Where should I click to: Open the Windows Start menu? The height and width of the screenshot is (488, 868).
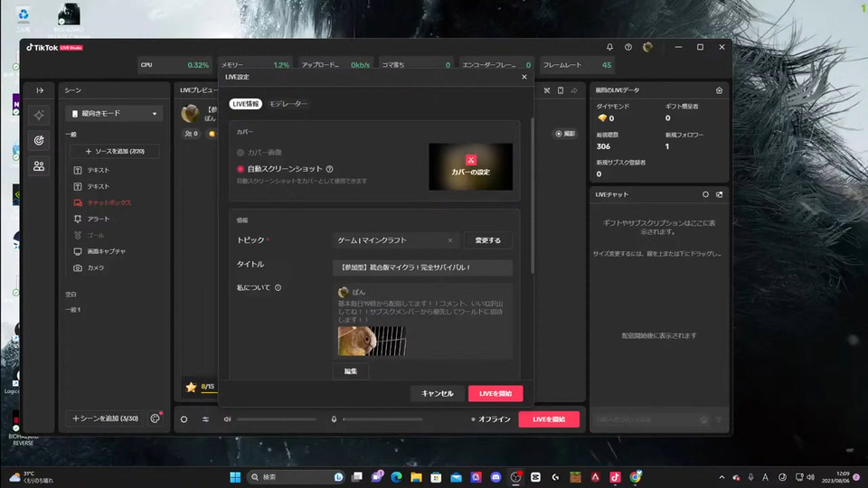[x=235, y=477]
